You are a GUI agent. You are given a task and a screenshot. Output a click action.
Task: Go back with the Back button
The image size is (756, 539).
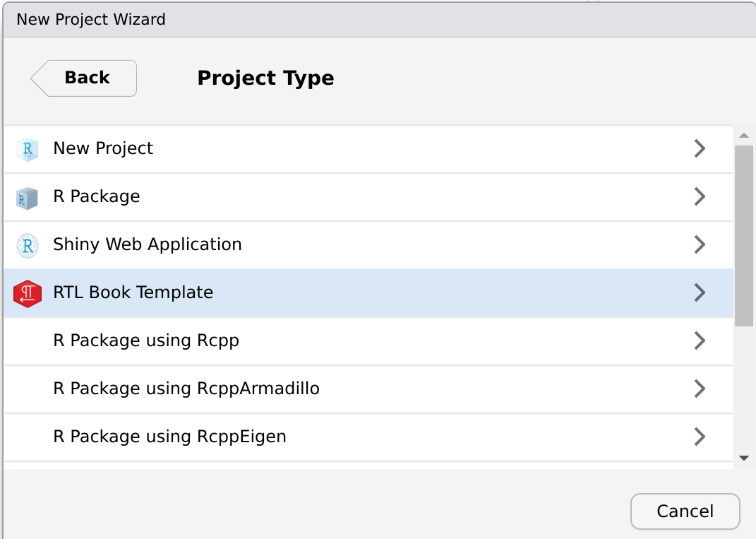click(x=84, y=78)
